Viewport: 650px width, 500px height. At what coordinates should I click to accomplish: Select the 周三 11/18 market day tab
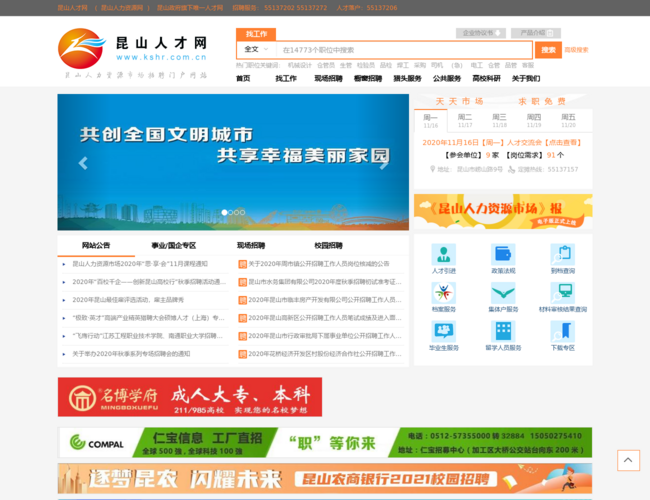tap(500, 121)
